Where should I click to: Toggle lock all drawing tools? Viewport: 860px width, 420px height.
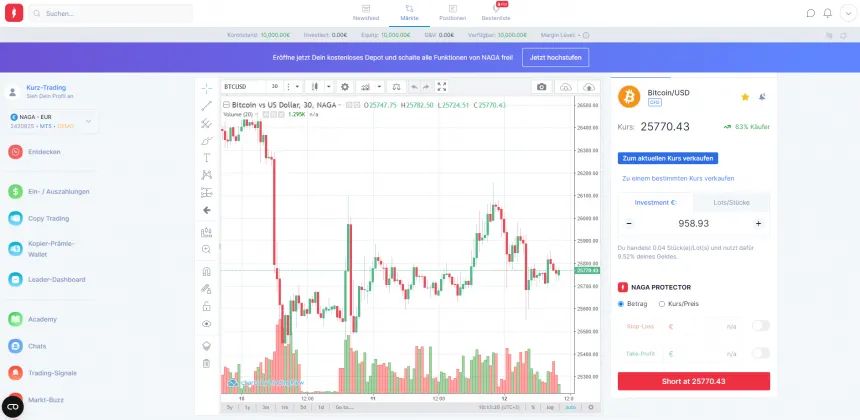point(207,306)
